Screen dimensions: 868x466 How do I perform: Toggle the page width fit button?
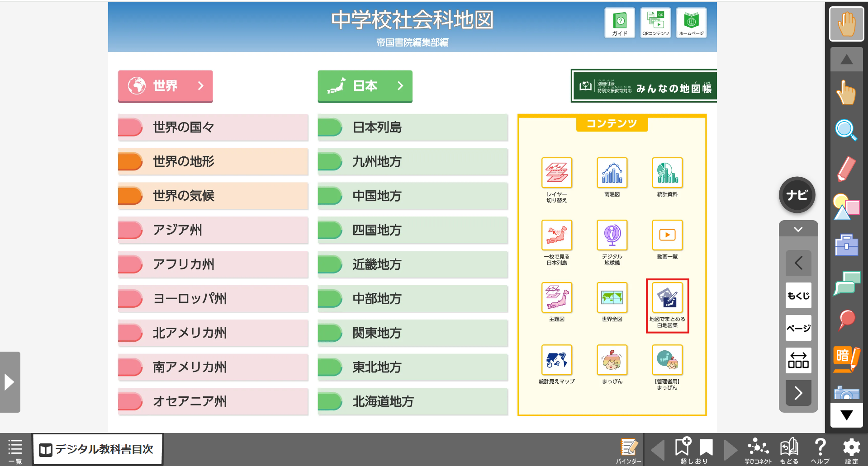798,360
